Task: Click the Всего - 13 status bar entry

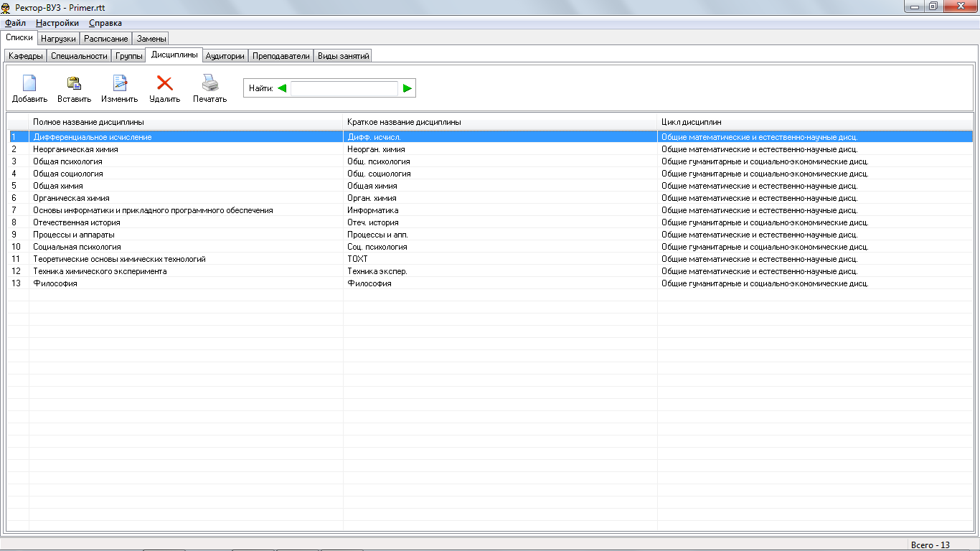Action: (930, 545)
